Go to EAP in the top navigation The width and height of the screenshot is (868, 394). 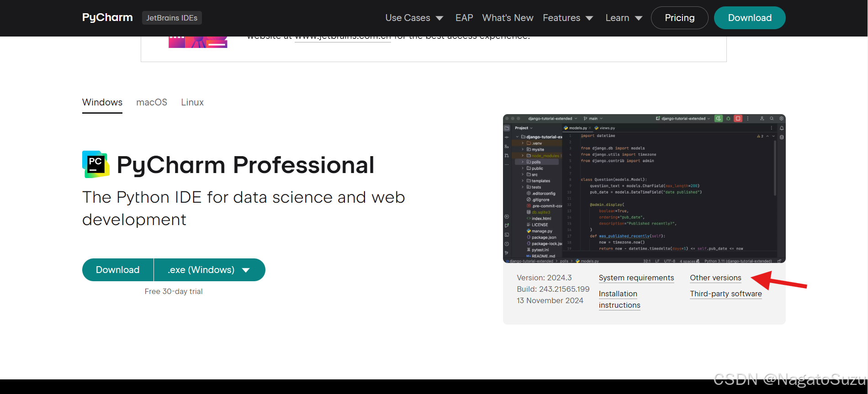pyautogui.click(x=464, y=18)
